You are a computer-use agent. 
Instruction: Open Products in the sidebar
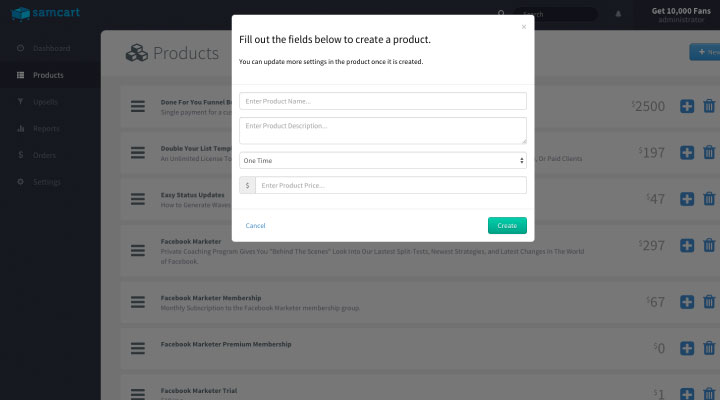[50, 75]
